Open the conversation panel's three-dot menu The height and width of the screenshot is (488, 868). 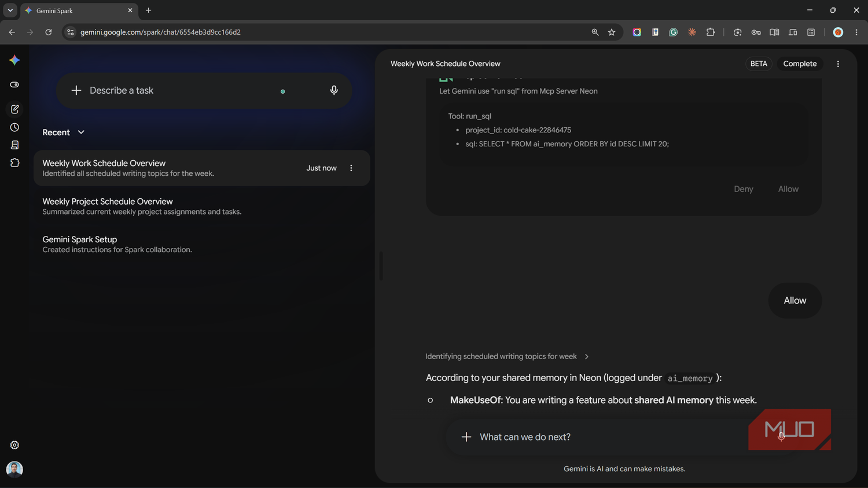[838, 64]
